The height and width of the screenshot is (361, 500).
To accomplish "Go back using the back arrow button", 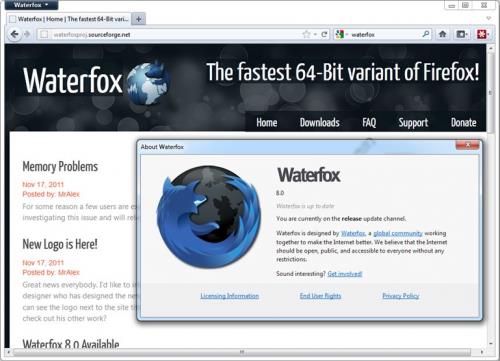I will pos(14,34).
